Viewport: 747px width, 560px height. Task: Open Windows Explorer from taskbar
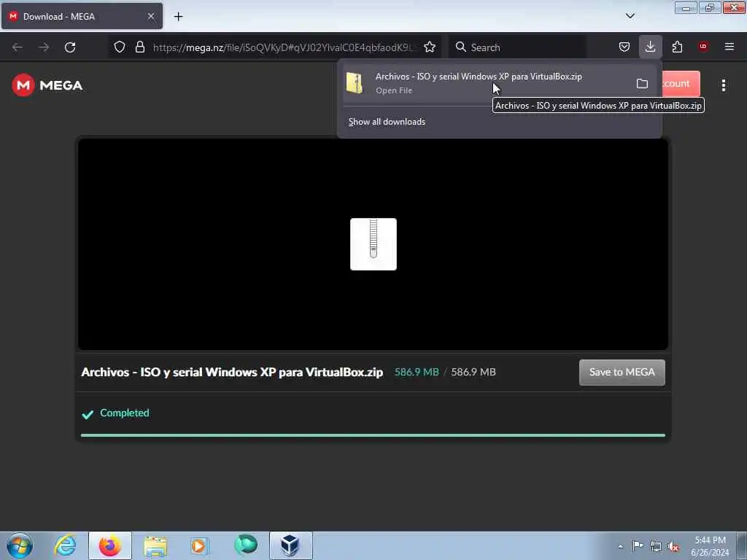(x=155, y=545)
